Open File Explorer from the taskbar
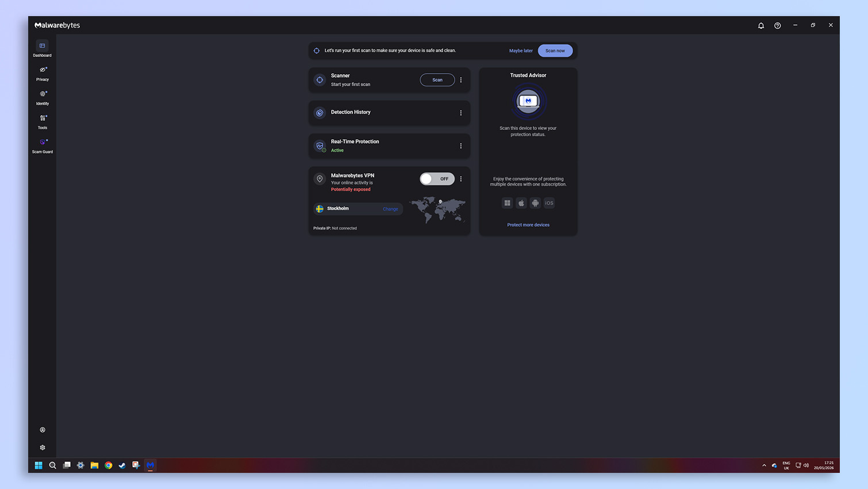This screenshot has width=868, height=489. (x=94, y=465)
